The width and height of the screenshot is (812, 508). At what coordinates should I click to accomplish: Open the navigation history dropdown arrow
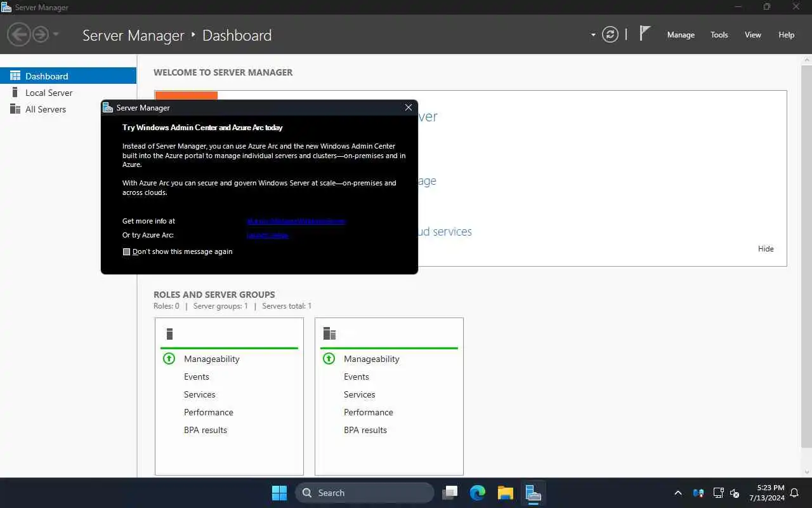tap(56, 34)
